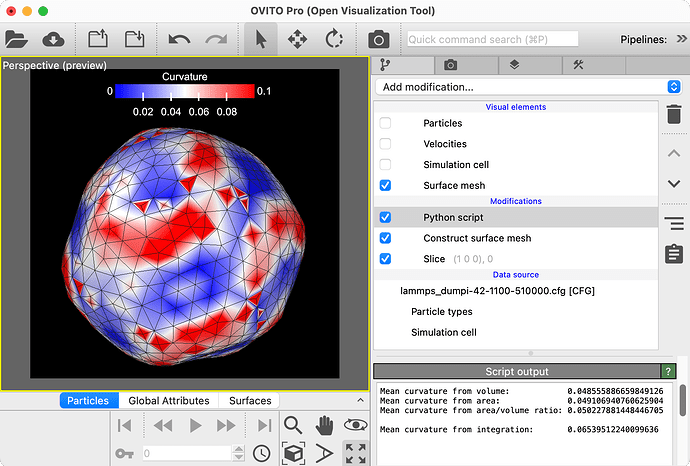This screenshot has width=690, height=466.
Task: Click the Load remote file cloud icon
Action: click(53, 40)
